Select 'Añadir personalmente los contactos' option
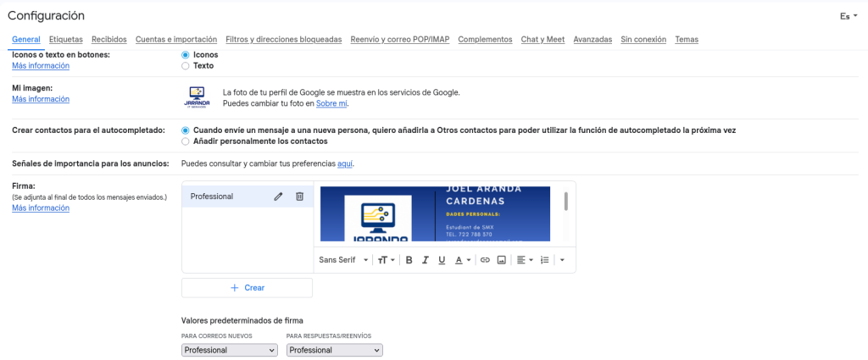This screenshot has width=868, height=360. [x=186, y=141]
